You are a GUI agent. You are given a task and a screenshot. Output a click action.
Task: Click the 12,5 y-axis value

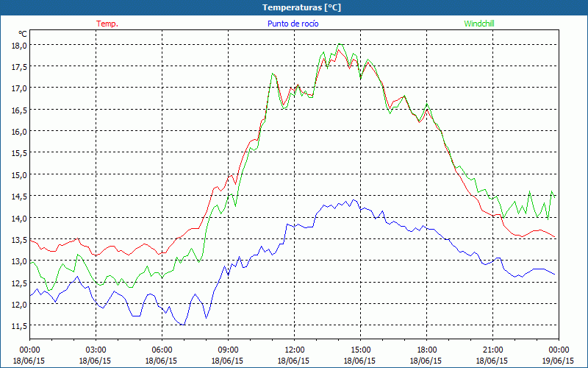(20, 283)
